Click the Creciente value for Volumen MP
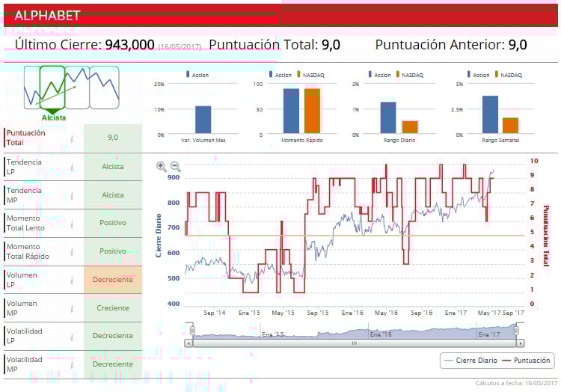The width and height of the screenshot is (561, 392). tap(113, 308)
